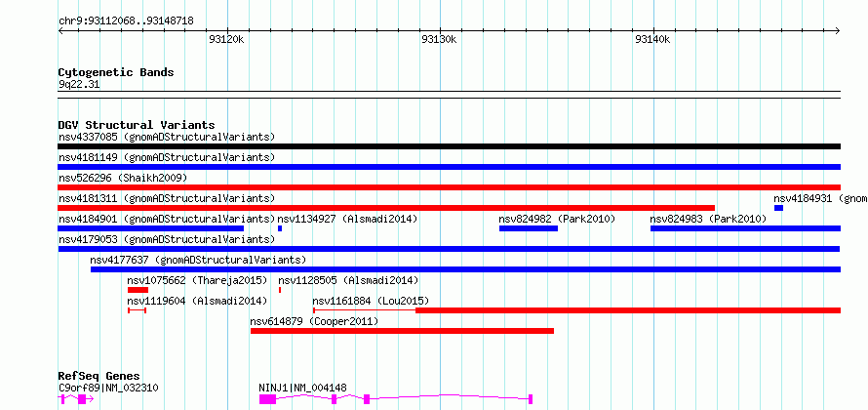Click the ruler's left arrowhead
Screen dimensions: 868x410
coord(60,30)
